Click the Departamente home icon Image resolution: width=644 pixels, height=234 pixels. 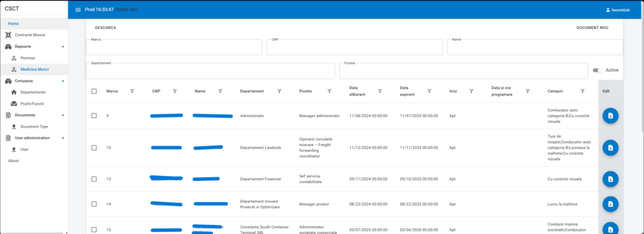(14, 92)
